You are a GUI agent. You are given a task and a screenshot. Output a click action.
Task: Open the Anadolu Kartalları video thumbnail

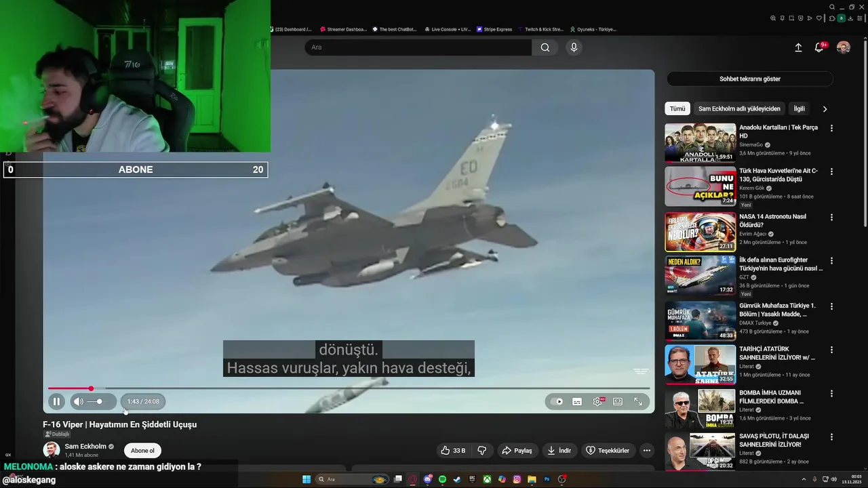pos(700,143)
